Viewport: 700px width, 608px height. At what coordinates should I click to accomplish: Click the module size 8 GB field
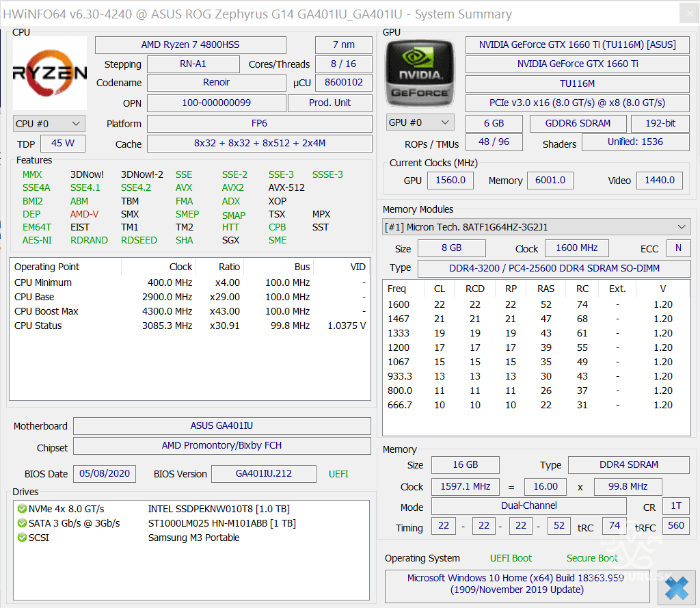[x=451, y=248]
